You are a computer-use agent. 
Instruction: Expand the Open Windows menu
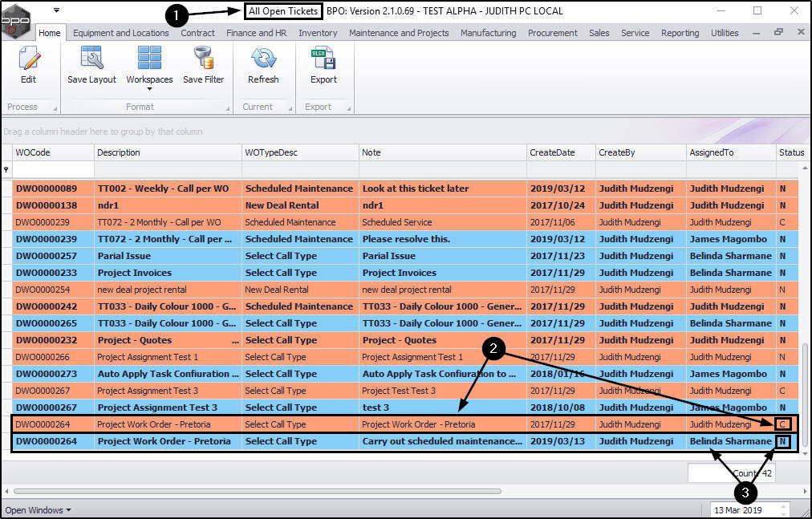pos(38,510)
